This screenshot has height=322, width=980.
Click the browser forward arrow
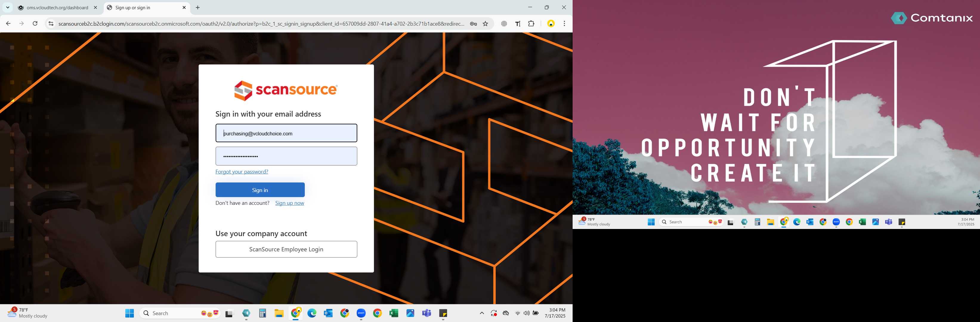point(22,24)
